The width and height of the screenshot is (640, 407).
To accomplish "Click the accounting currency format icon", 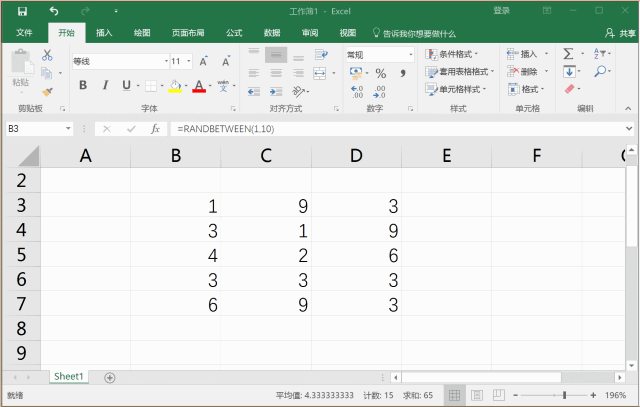I will 356,73.
